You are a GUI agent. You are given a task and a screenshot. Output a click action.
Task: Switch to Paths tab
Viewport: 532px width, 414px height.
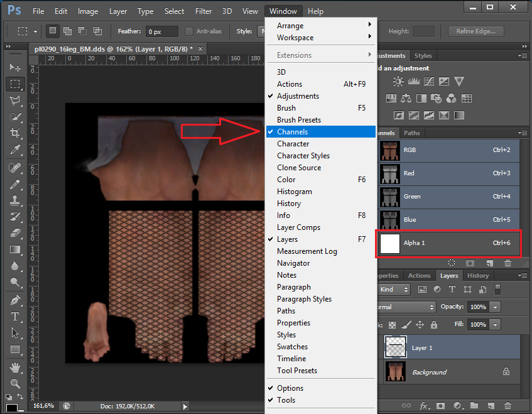pyautogui.click(x=412, y=133)
